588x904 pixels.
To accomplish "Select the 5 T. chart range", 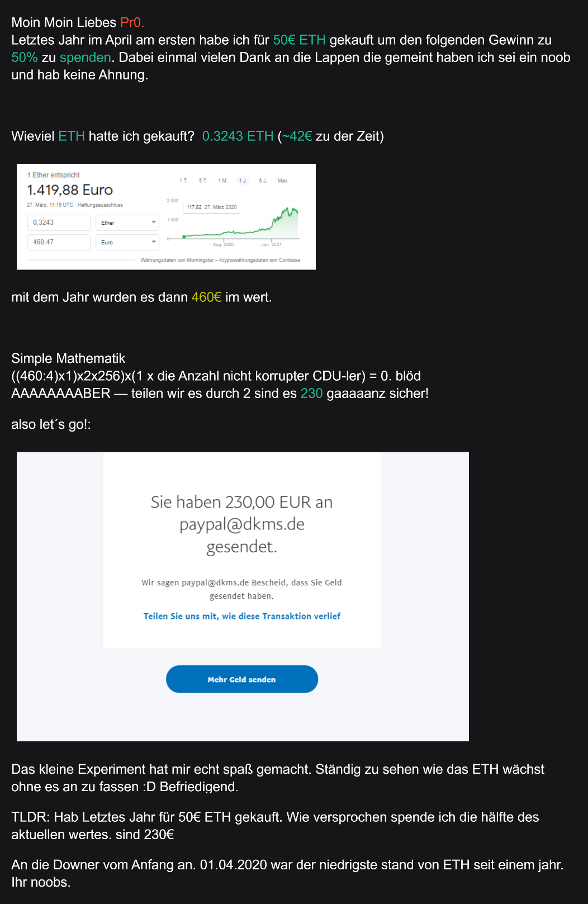I will click(x=203, y=181).
